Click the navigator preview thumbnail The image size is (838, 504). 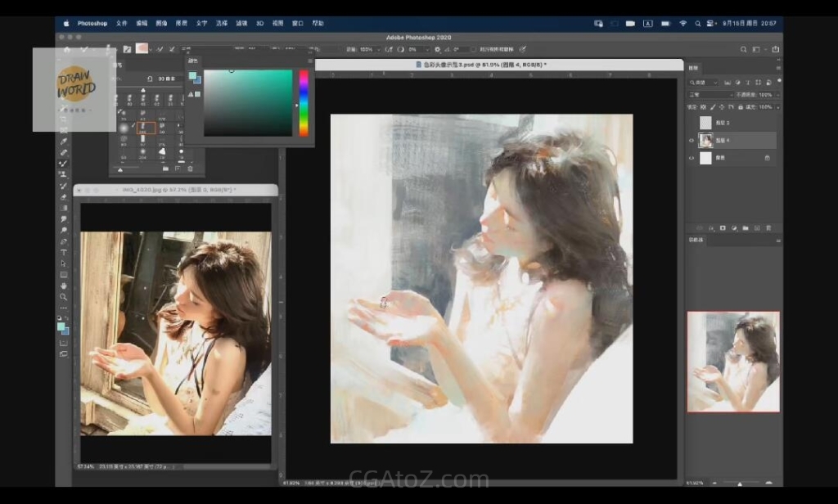[x=733, y=361]
